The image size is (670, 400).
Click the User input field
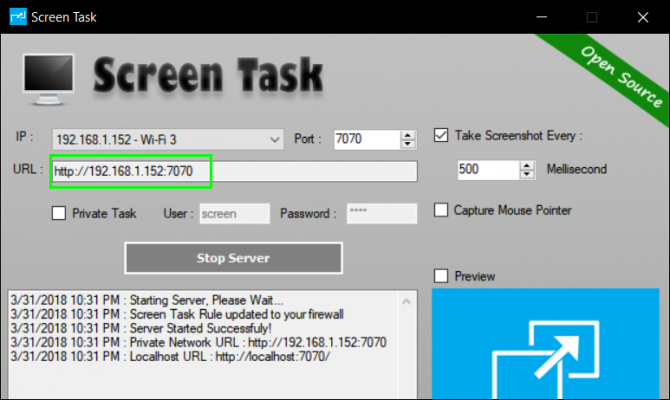(x=234, y=213)
